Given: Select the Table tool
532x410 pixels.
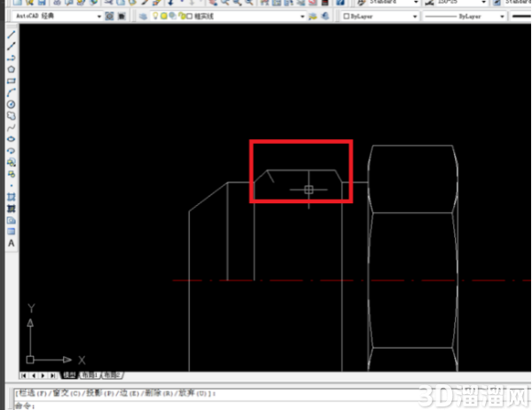Looking at the screenshot, I should click(x=12, y=232).
